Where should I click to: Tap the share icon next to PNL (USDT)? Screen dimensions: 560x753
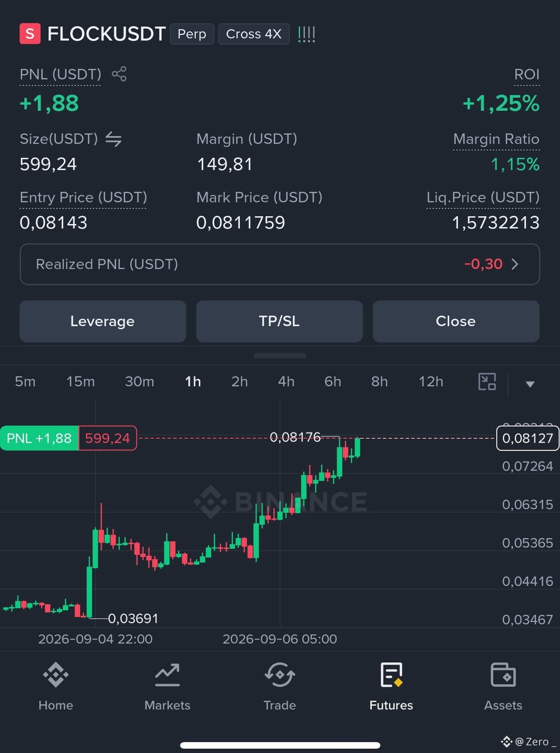tap(119, 74)
